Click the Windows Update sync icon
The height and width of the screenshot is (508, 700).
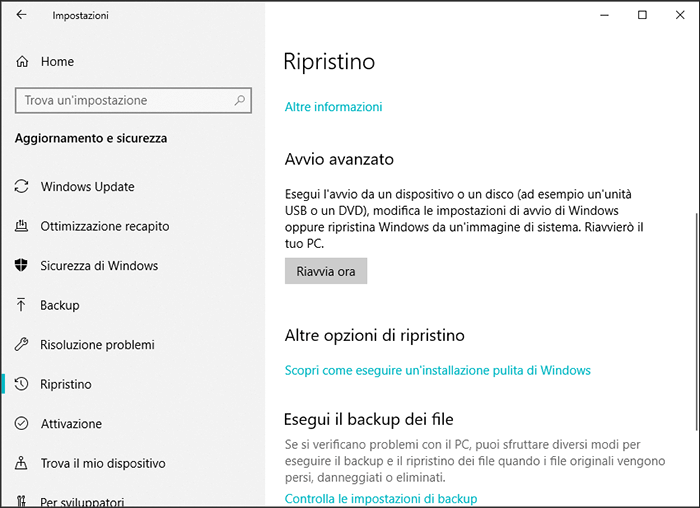pos(22,187)
